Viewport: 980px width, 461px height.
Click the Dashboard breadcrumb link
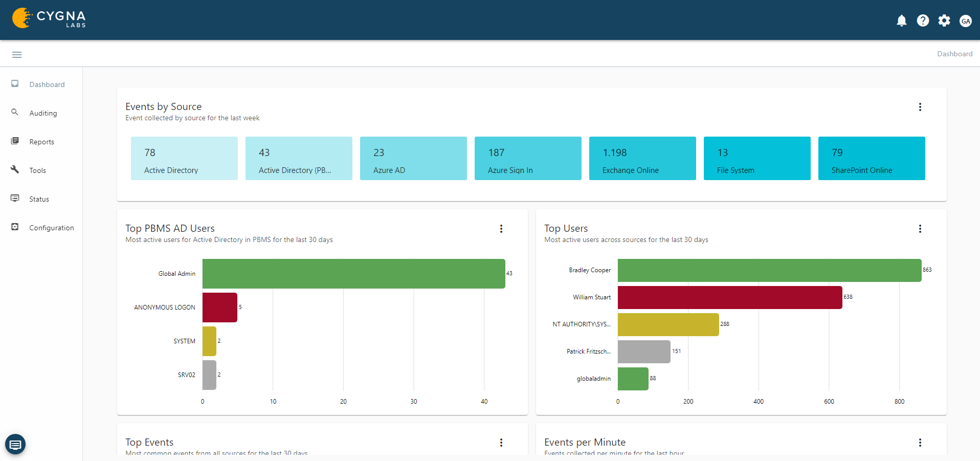(954, 54)
